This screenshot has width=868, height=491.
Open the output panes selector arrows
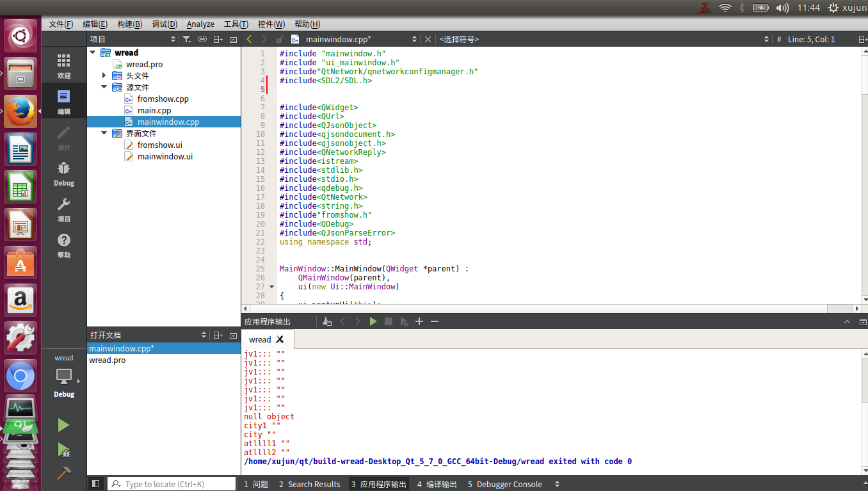(557, 484)
